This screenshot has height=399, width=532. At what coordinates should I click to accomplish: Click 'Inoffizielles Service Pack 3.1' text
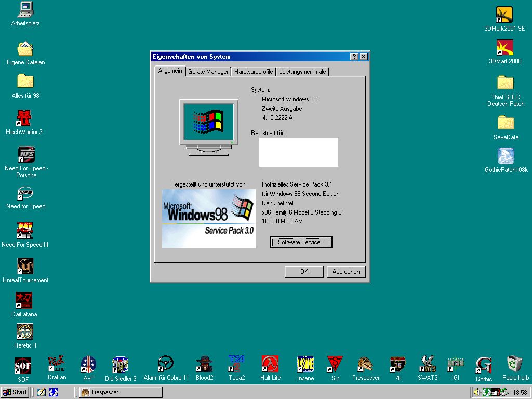[297, 184]
